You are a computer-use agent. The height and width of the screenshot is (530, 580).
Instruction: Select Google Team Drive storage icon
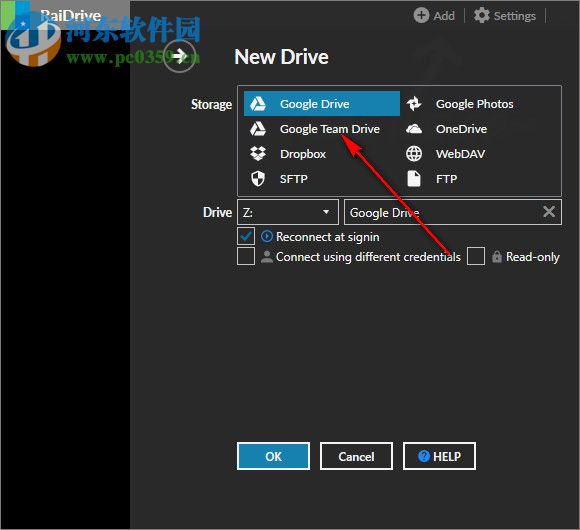tap(258, 129)
